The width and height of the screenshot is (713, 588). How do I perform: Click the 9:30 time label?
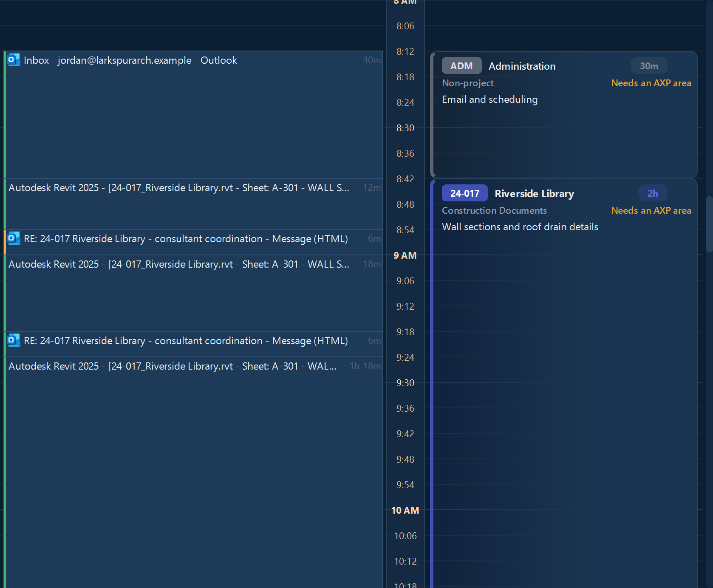[405, 383]
